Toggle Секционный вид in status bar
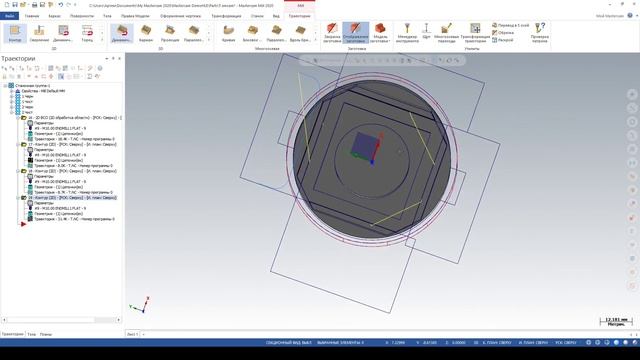Image resolution: width=640 pixels, height=360 pixels. tap(289, 342)
